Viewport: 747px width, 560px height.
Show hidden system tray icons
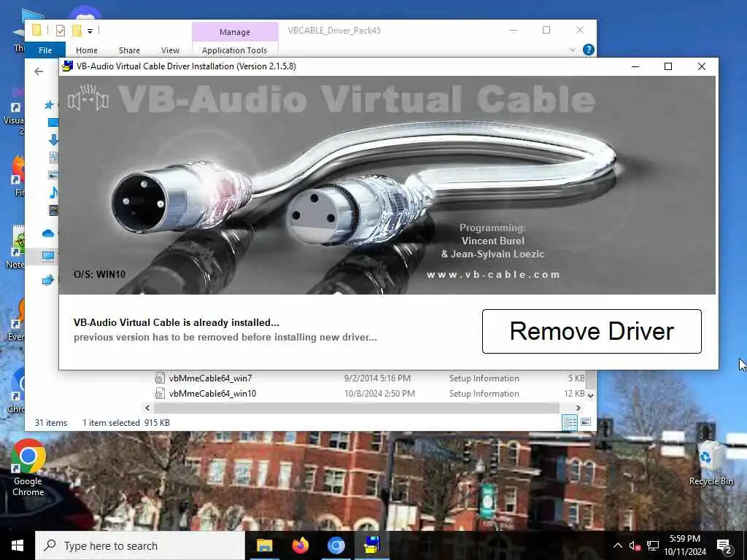[x=617, y=545]
